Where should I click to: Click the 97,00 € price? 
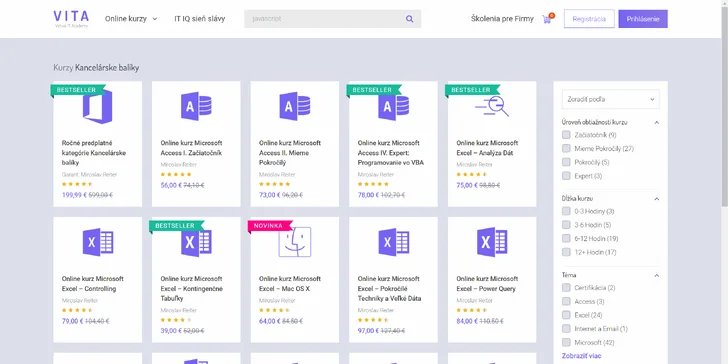(x=367, y=331)
